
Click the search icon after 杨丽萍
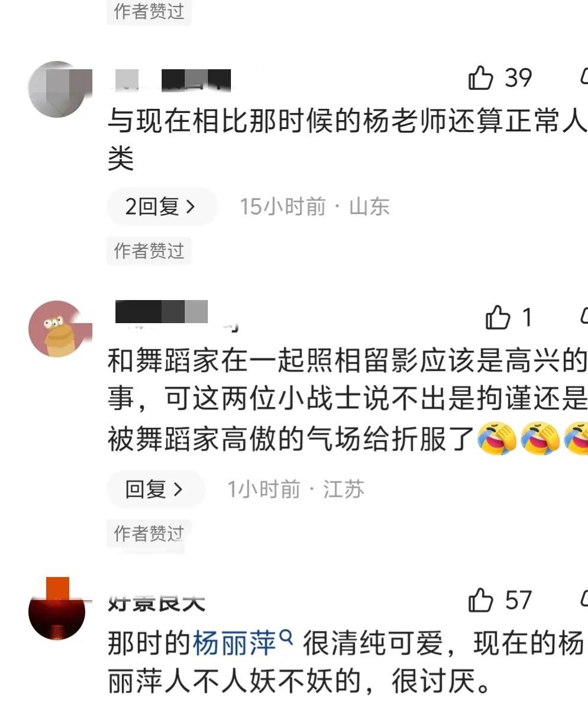click(x=286, y=637)
